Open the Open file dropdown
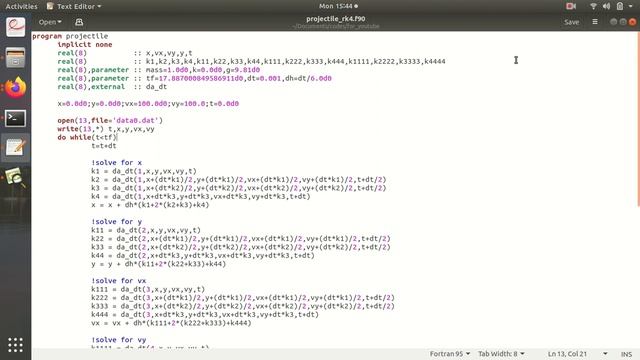Screen dimensions: 640x360 [50, 22]
